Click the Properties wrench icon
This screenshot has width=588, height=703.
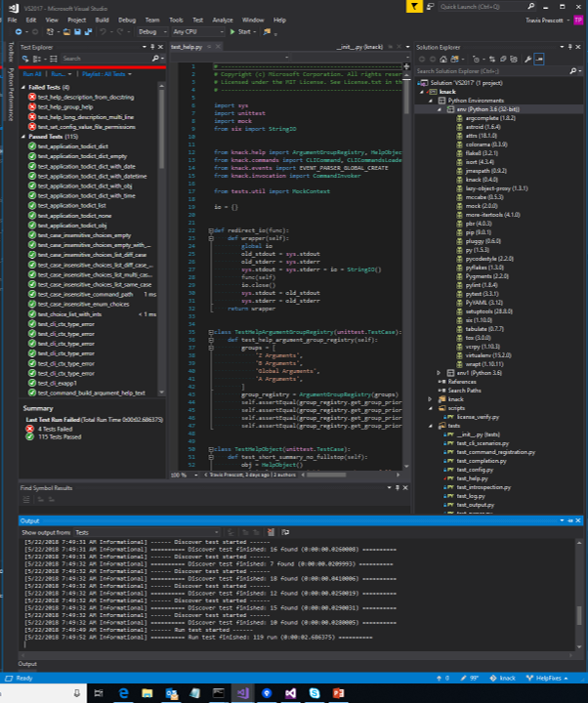(x=528, y=60)
